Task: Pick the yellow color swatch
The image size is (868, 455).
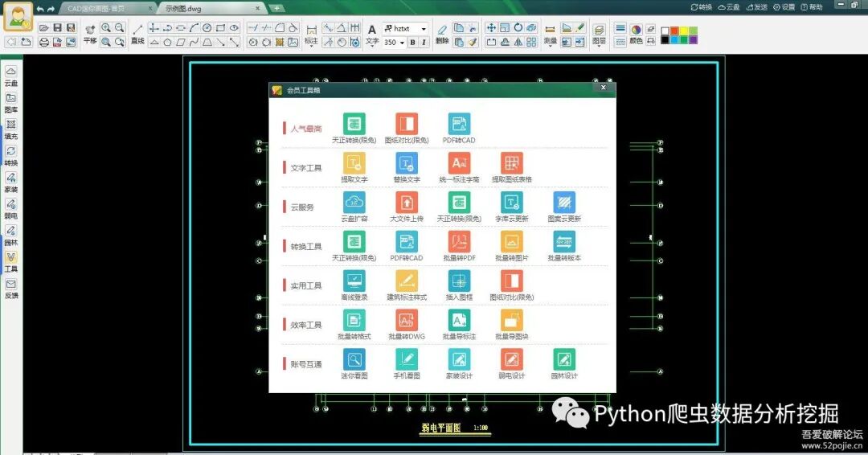Action: 684,31
